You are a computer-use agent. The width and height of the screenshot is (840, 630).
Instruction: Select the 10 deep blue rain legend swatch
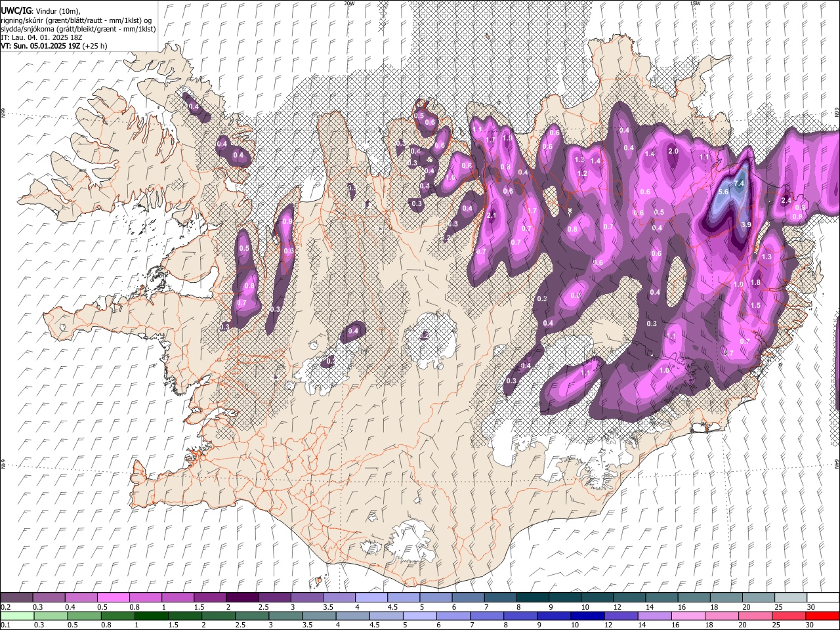pyautogui.click(x=587, y=616)
